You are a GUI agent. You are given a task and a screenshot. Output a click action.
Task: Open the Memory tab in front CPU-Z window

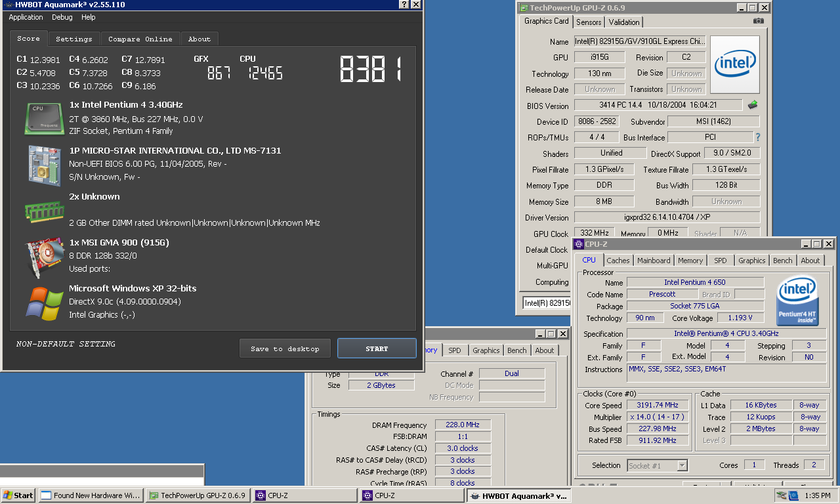tap(690, 261)
